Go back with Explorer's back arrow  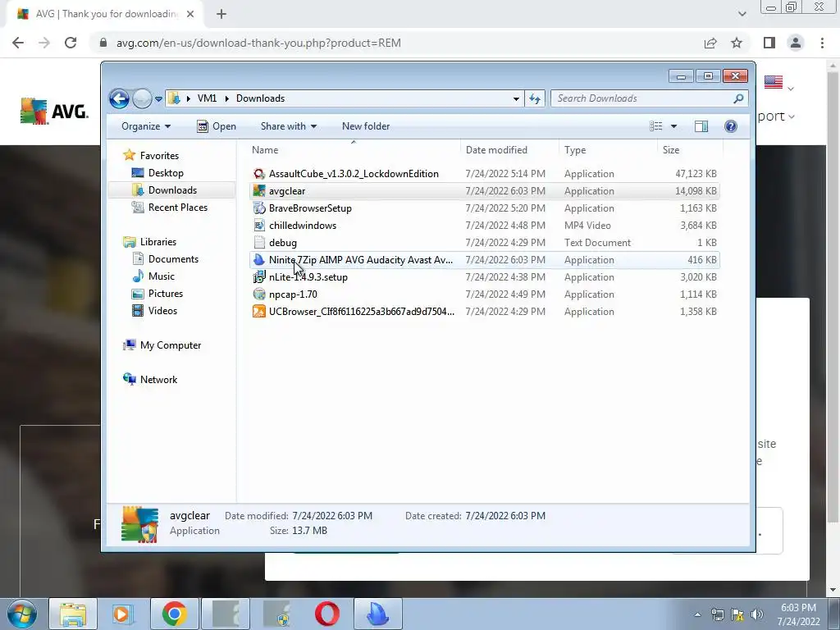click(120, 98)
